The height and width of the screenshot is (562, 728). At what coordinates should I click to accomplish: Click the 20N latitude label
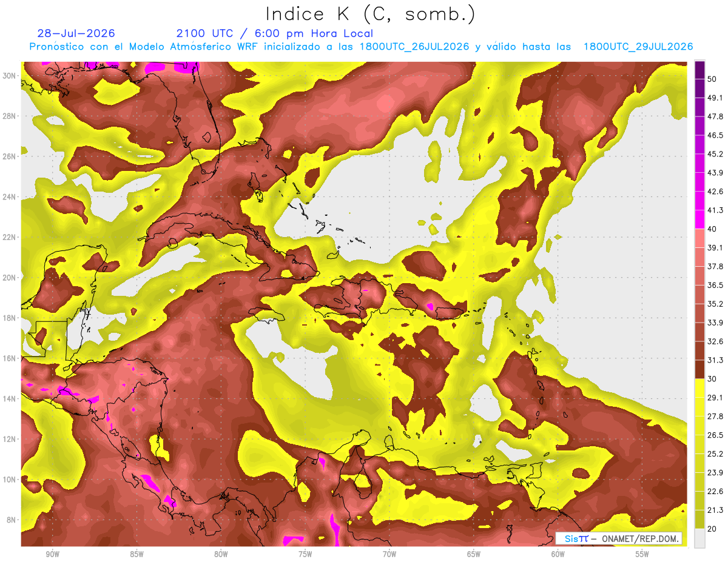[10, 278]
